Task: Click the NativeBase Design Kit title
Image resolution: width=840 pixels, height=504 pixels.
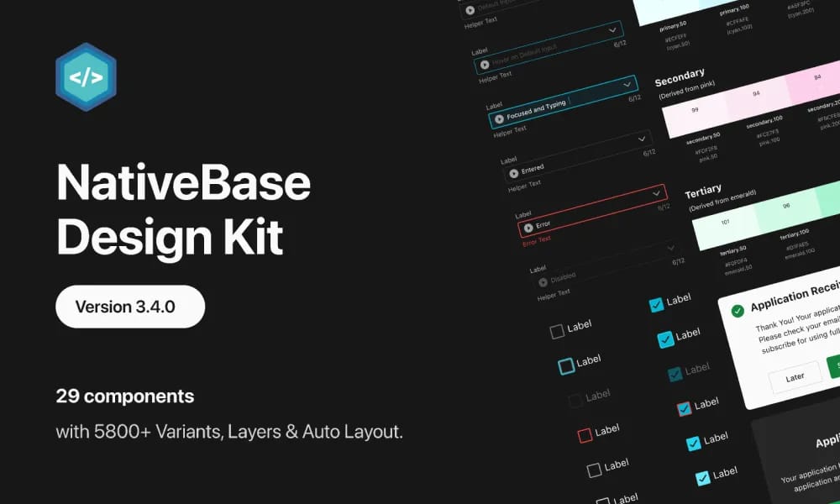Action: [184, 209]
